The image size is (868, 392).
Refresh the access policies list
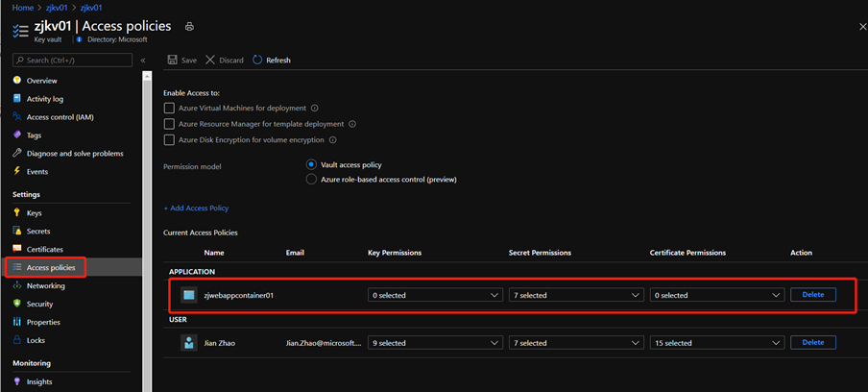(271, 60)
